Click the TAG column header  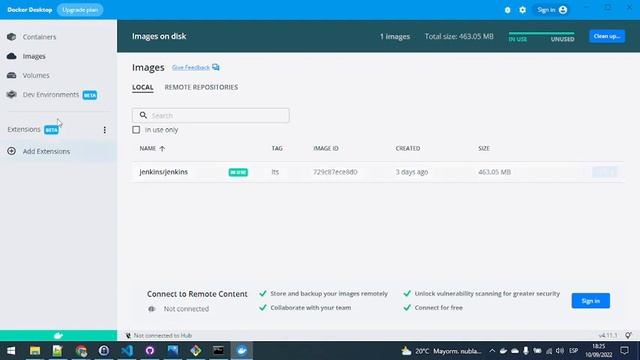click(x=277, y=149)
